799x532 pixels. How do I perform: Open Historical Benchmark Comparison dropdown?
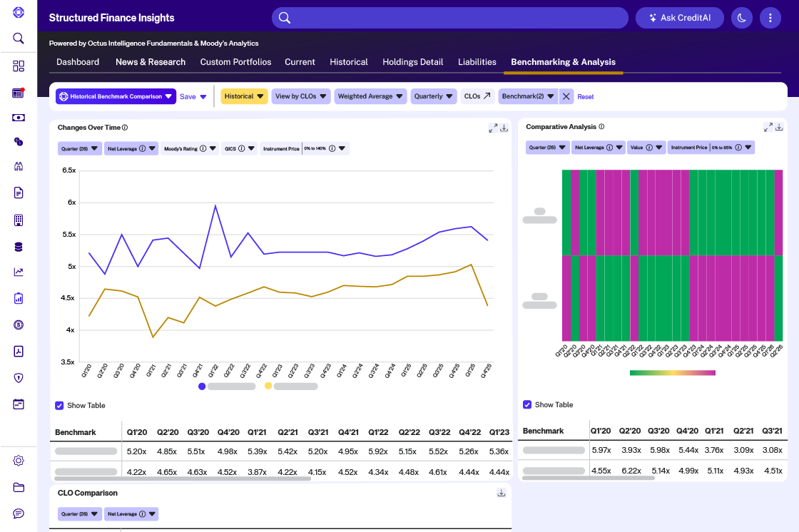click(116, 96)
